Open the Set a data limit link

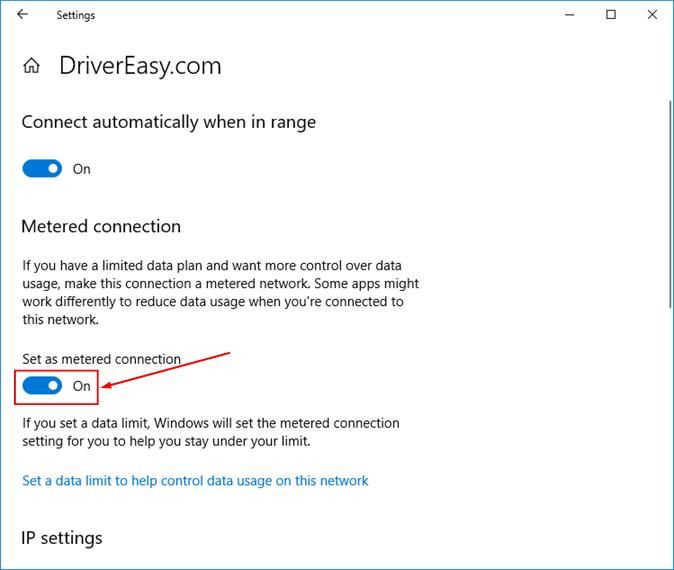tap(195, 481)
